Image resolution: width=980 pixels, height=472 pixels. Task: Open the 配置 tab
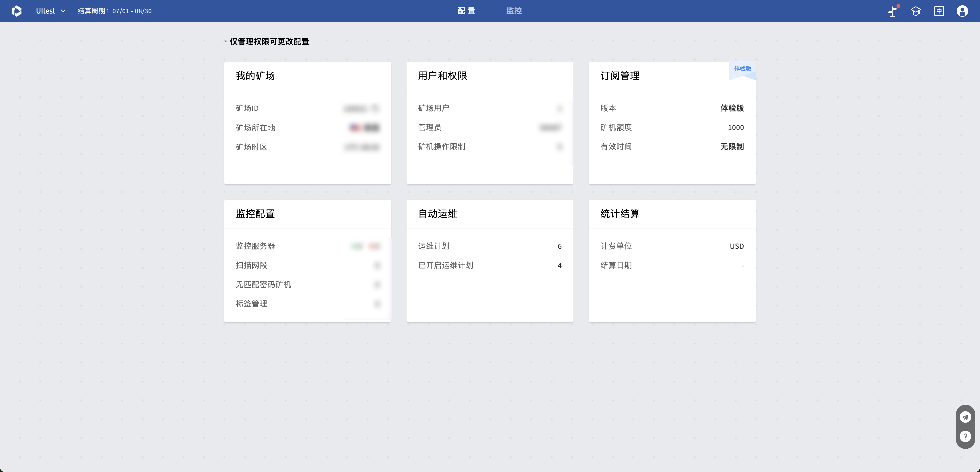[x=466, y=11]
